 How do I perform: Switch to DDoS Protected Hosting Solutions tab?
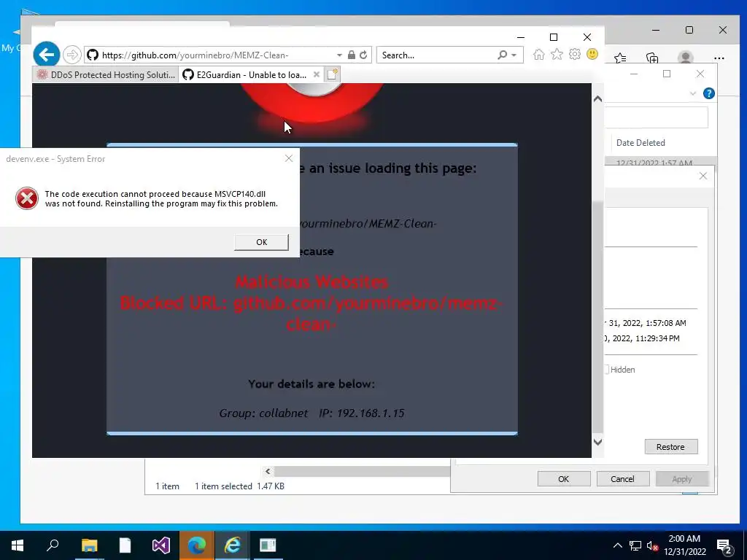tap(106, 75)
